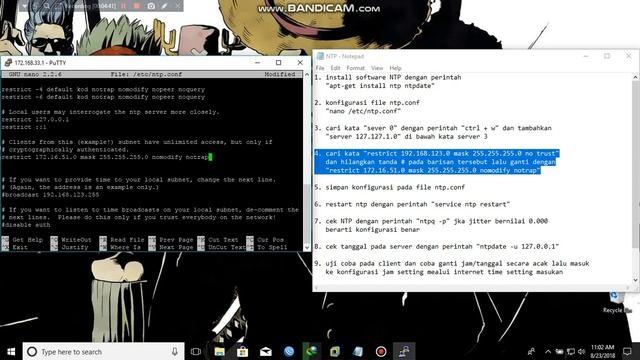Open Microsoft Store from the taskbar
The image size is (640, 360).
(242, 351)
